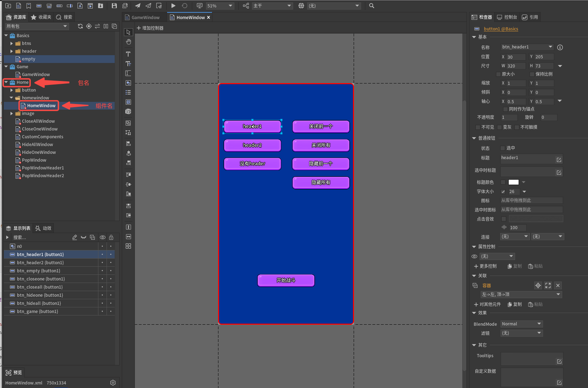Open the search icon in the toolbar
This screenshot has width=588, height=388.
pyautogui.click(x=371, y=6)
